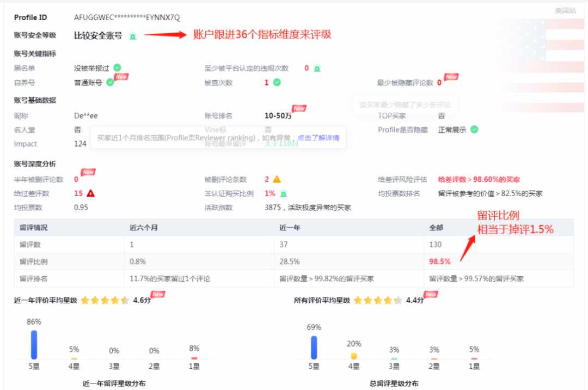Click green check next to 没被举报过
This screenshot has height=390, width=588.
[x=118, y=68]
